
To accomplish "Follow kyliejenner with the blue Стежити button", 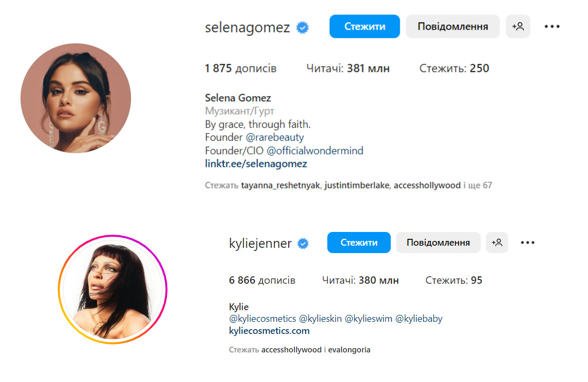I will pyautogui.click(x=359, y=243).
